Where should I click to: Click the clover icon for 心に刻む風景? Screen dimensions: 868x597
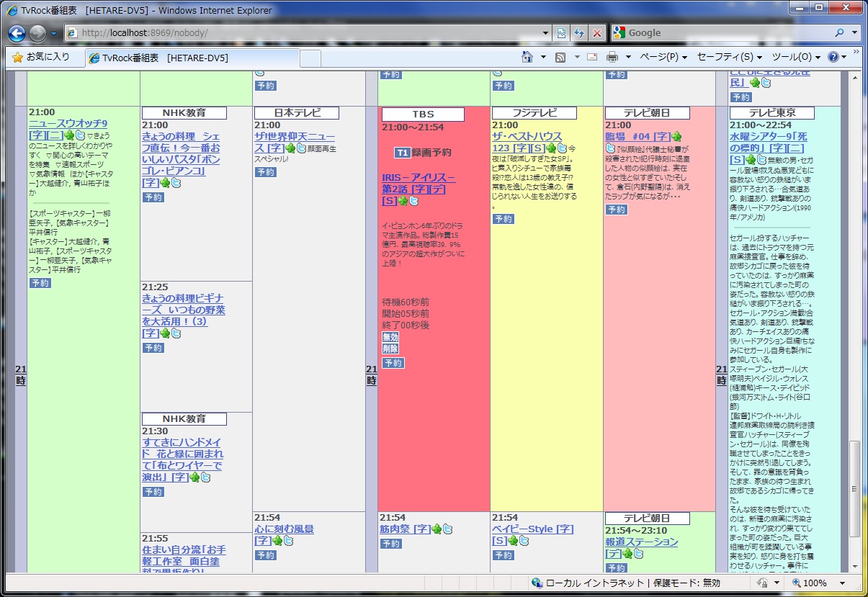pyautogui.click(x=277, y=541)
